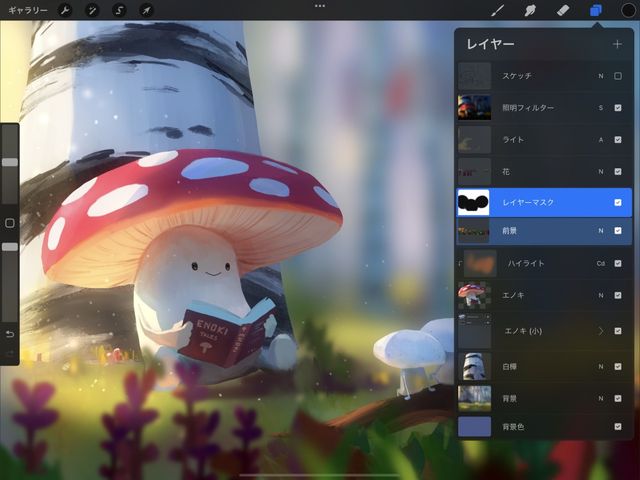
Task: Open blend mode A of ライト layer
Action: [x=601, y=140]
